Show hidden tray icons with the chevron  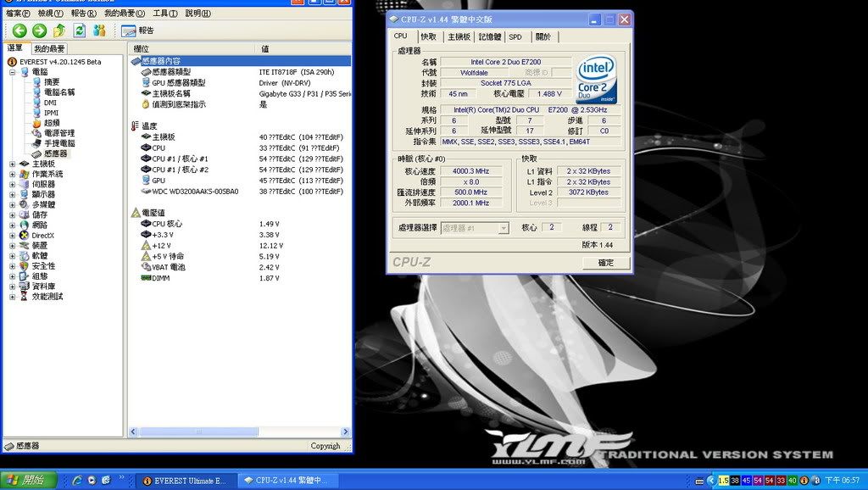[x=711, y=481]
